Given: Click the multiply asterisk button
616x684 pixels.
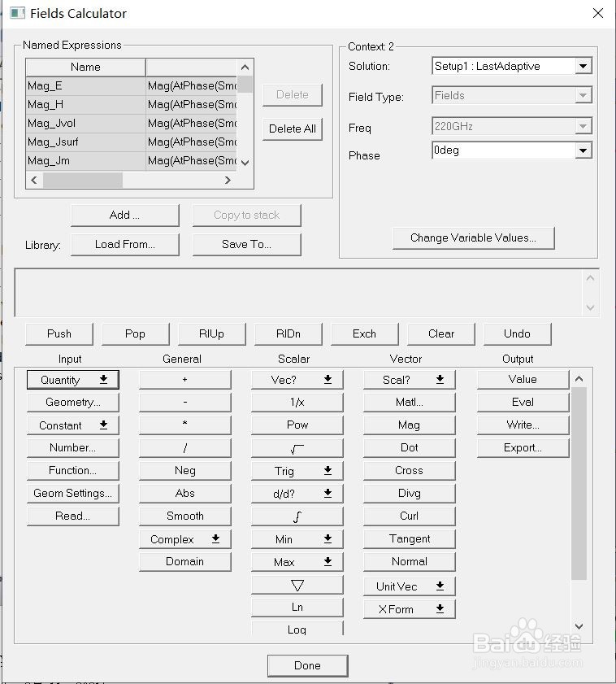Looking at the screenshot, I should point(184,425).
